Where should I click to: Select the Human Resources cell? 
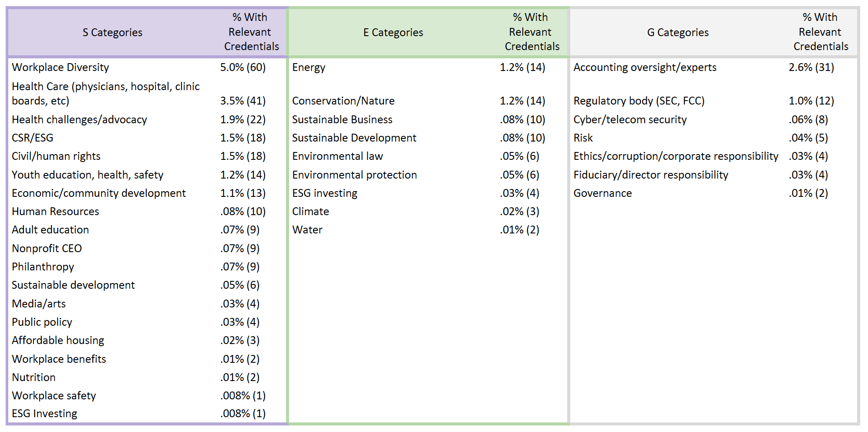(x=55, y=212)
